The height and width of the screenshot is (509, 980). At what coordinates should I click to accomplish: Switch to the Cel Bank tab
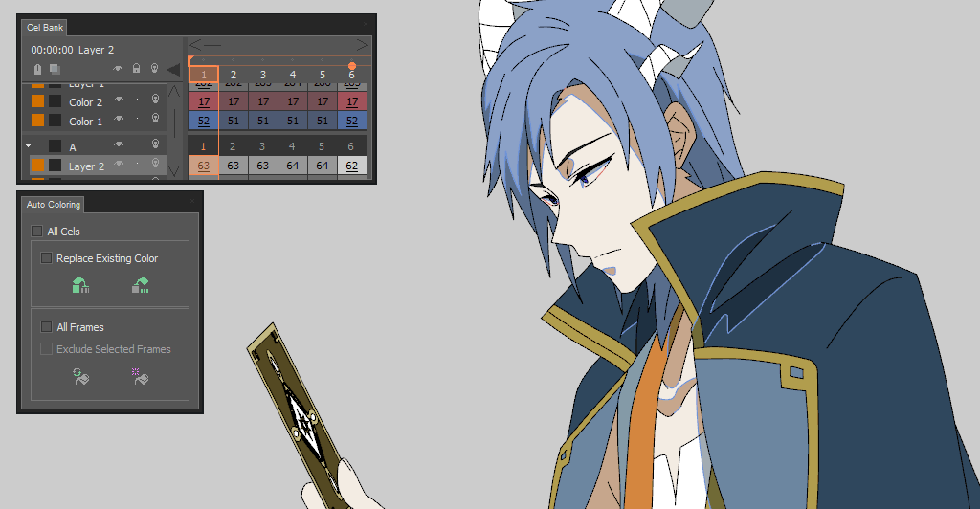point(44,28)
